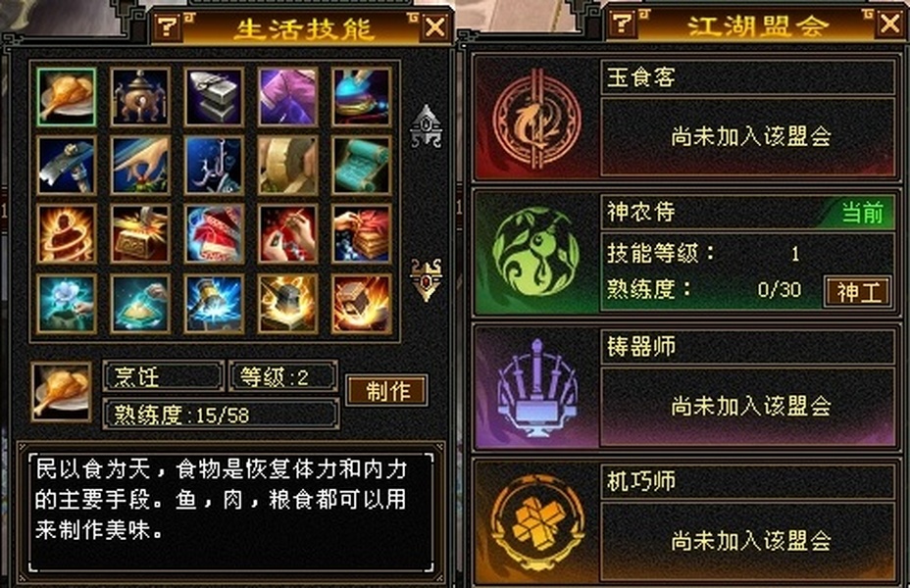Select the herb gathering hand skill icon
910x588 pixels.
tap(140, 166)
